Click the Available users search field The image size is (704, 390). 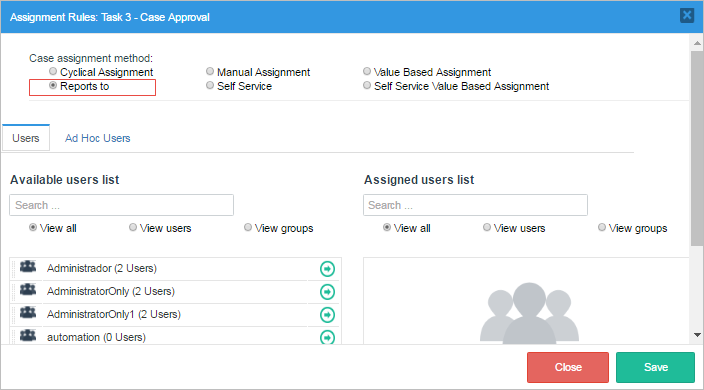(121, 205)
